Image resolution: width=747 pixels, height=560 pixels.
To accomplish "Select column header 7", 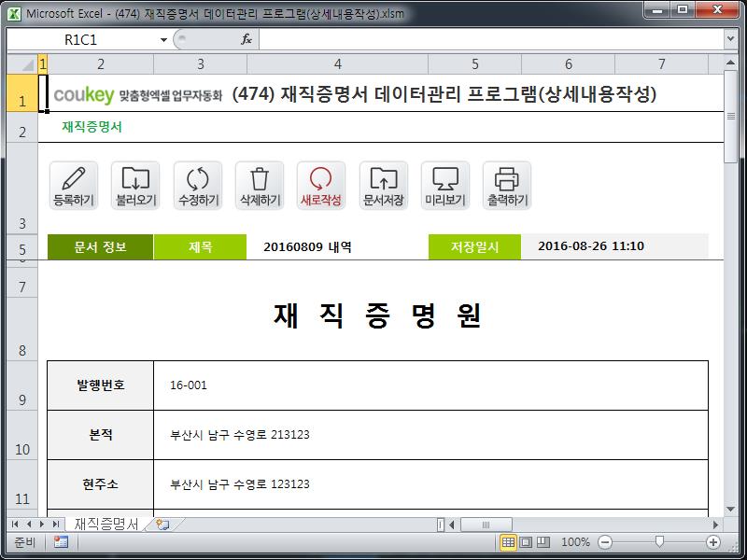I will tap(662, 63).
